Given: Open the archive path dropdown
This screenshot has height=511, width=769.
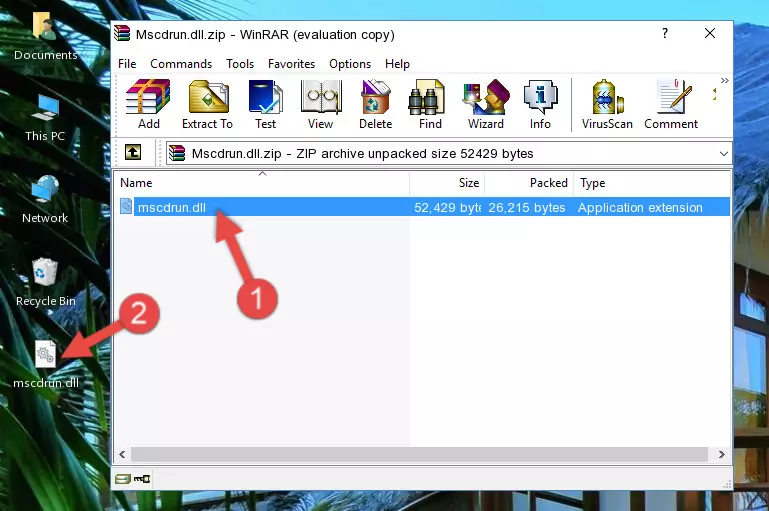Looking at the screenshot, I should (723, 153).
